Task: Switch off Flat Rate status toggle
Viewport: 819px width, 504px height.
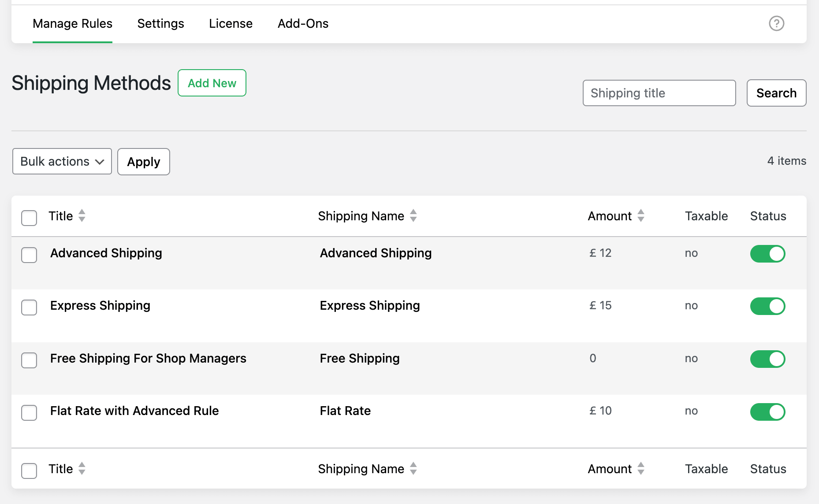Action: coord(767,412)
